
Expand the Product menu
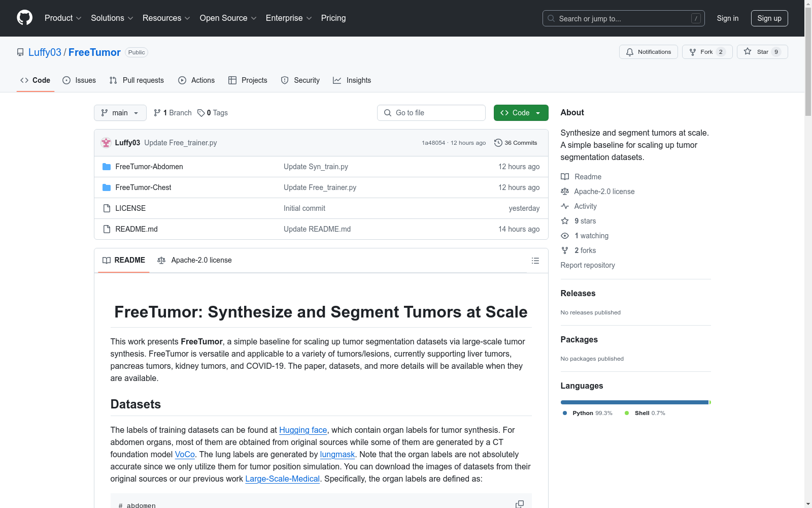(63, 18)
